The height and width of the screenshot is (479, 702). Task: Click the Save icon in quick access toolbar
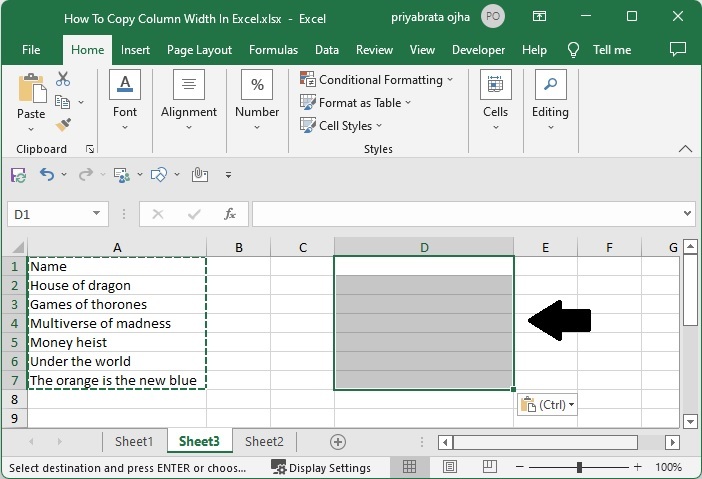click(18, 175)
